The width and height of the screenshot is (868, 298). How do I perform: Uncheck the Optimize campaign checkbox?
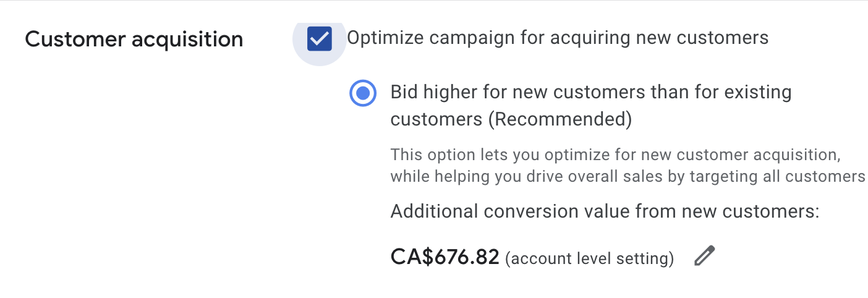[x=320, y=39]
